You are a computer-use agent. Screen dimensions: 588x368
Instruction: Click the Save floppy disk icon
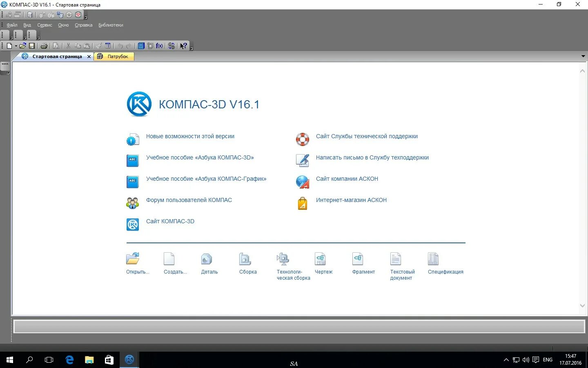click(x=32, y=46)
